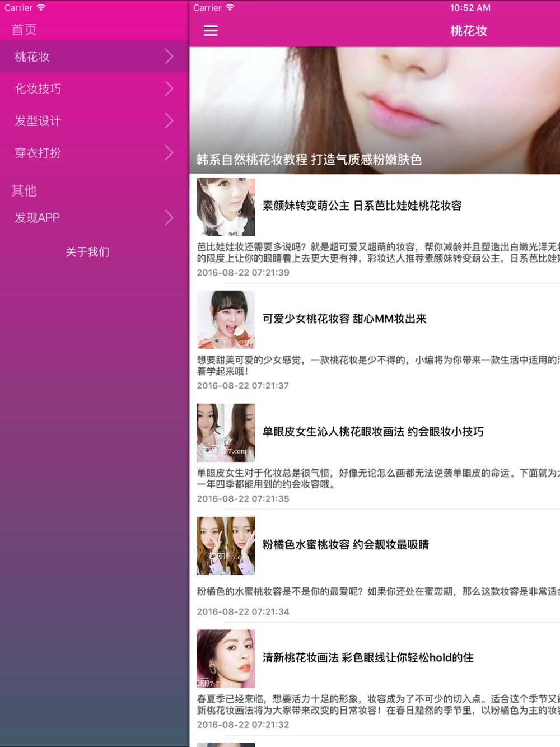Screen dimensions: 560x747
Task: Select the 发型设计 menu item
Action: coord(94,120)
